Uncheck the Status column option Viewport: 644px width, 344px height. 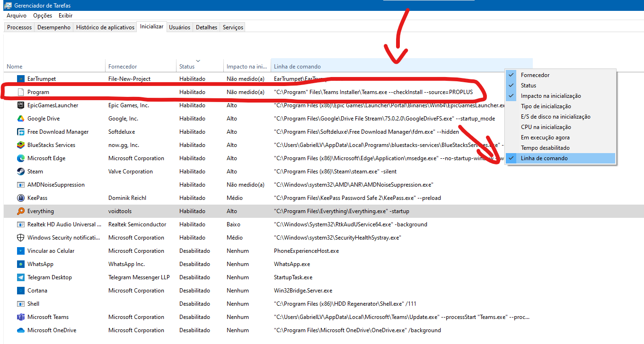pyautogui.click(x=561, y=86)
